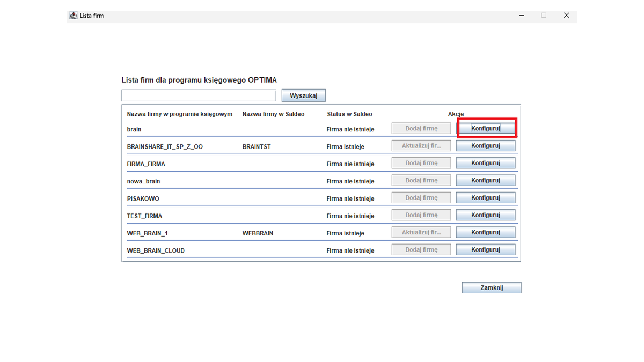Select the FIRMA_FIRMA company name

click(x=146, y=164)
